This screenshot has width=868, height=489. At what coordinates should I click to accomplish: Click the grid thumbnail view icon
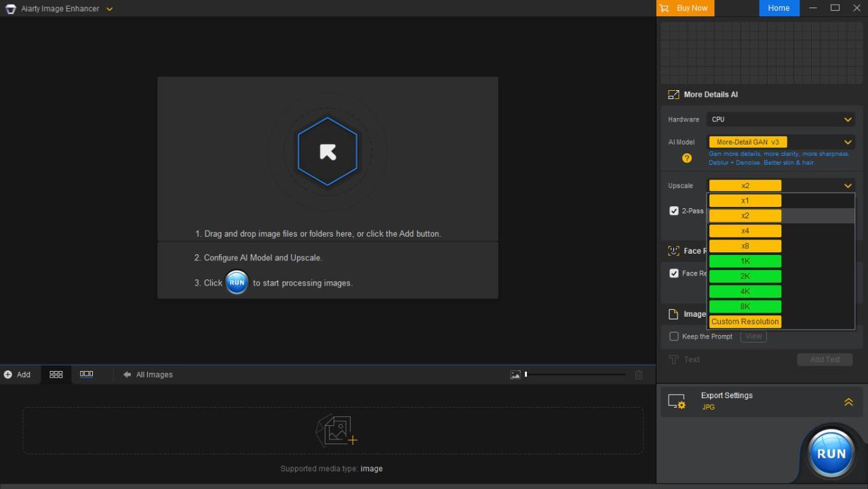coord(56,374)
